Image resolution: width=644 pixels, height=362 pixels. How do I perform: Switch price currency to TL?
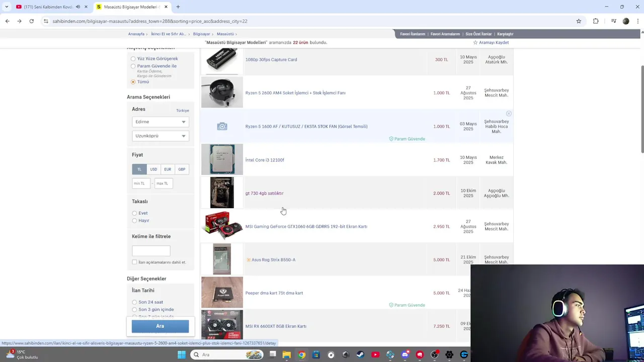[x=139, y=169]
